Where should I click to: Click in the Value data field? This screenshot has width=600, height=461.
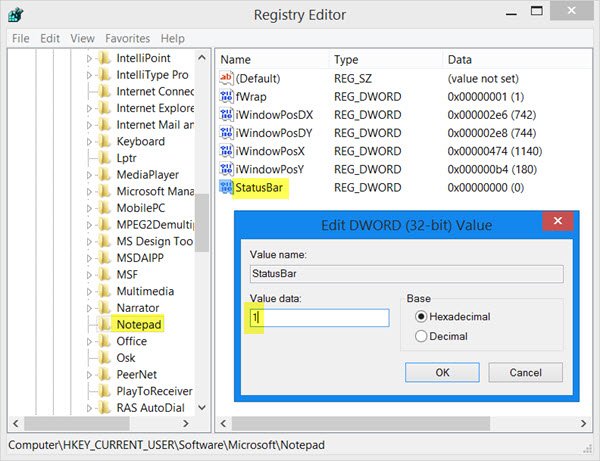(318, 317)
